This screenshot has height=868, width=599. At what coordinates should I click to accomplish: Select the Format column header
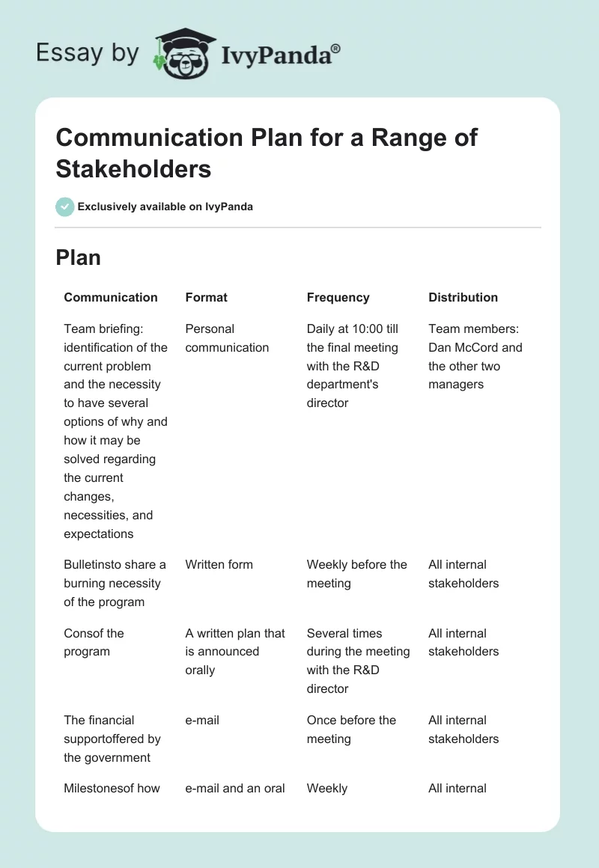coord(206,297)
